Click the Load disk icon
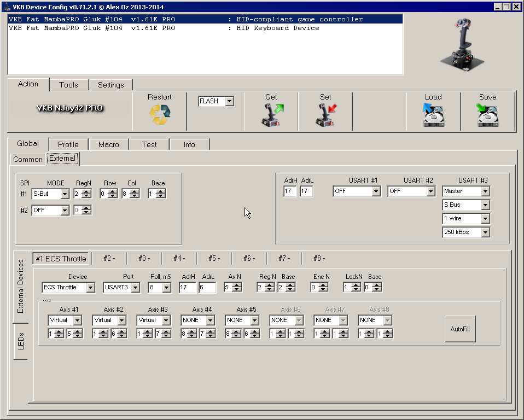 [x=433, y=115]
